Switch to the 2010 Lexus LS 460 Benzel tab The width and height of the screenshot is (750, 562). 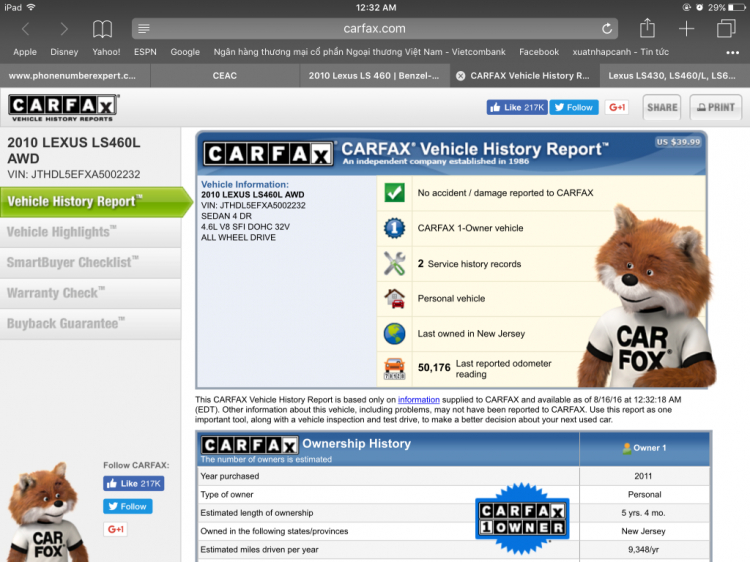(375, 76)
